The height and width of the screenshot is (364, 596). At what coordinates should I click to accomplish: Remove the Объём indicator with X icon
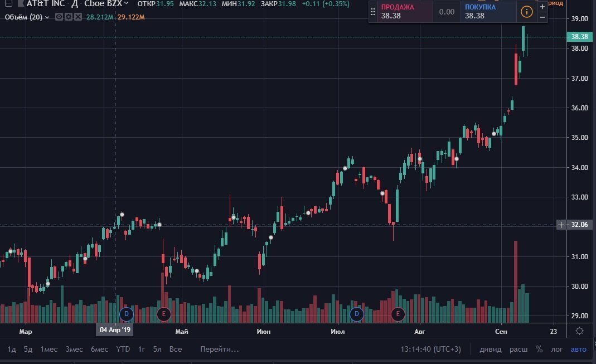(77, 17)
